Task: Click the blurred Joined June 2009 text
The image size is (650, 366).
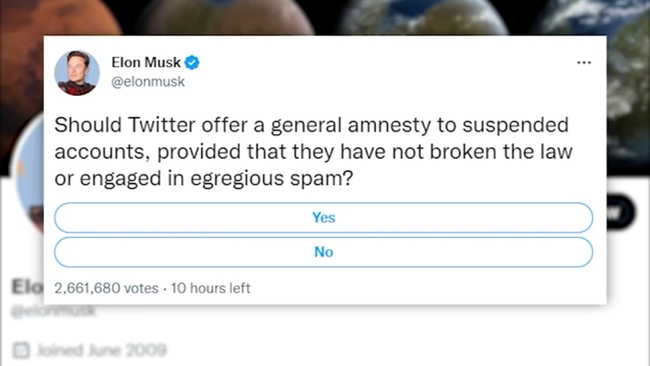Action: 101,350
